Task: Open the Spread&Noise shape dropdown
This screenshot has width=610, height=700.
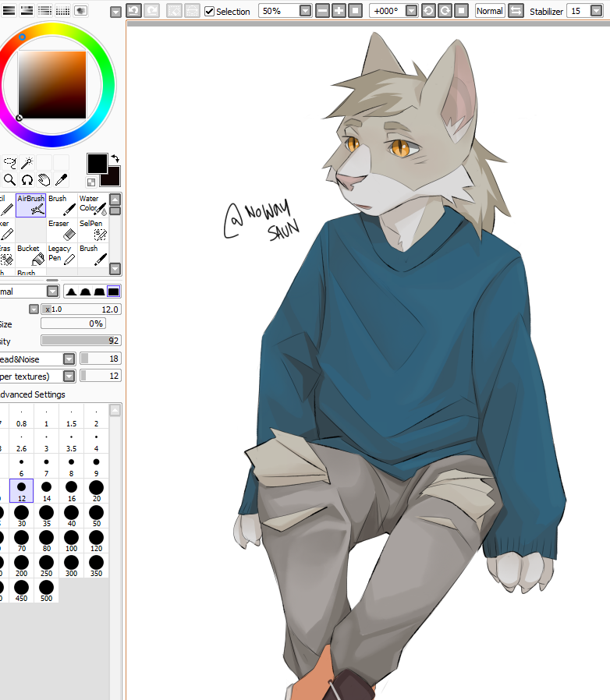Action: 69,359
